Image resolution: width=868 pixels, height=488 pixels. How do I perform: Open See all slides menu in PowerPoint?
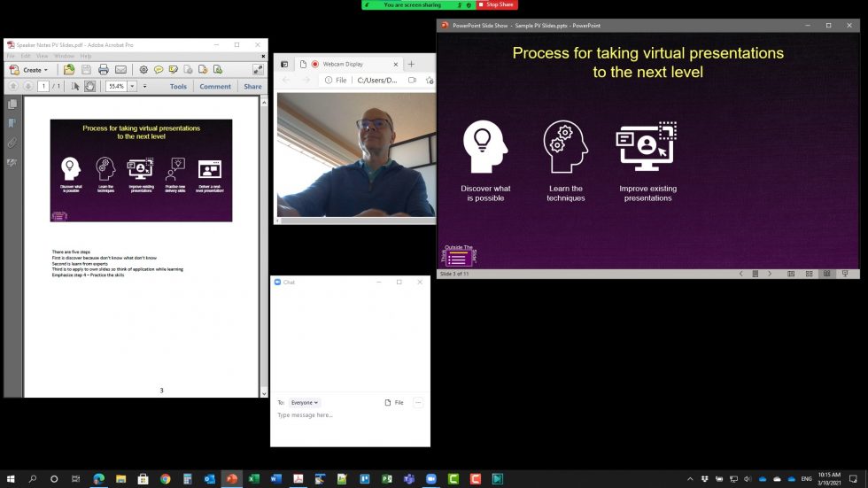click(755, 274)
